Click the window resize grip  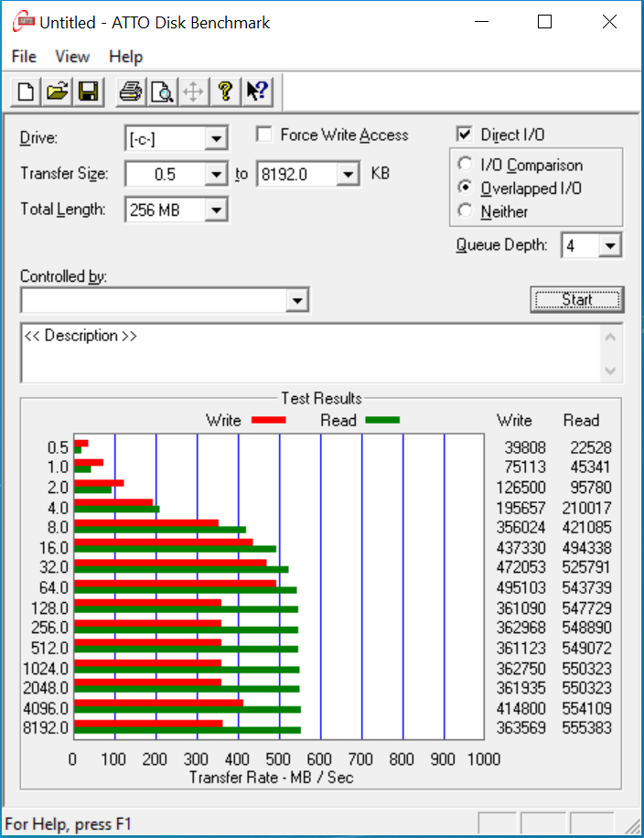click(x=632, y=826)
